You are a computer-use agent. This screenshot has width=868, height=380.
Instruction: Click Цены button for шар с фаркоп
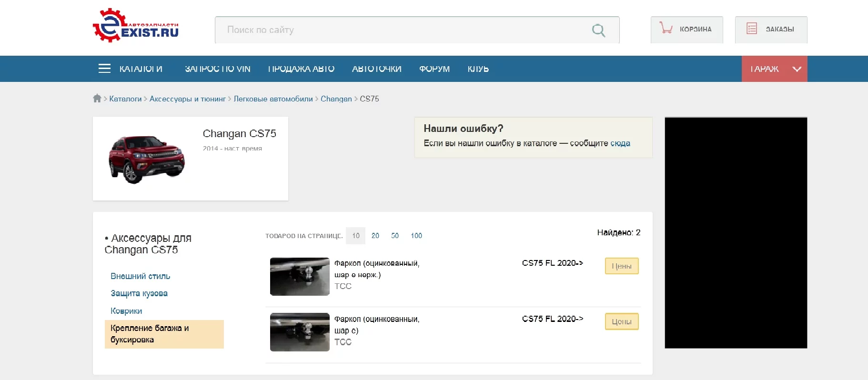click(622, 321)
